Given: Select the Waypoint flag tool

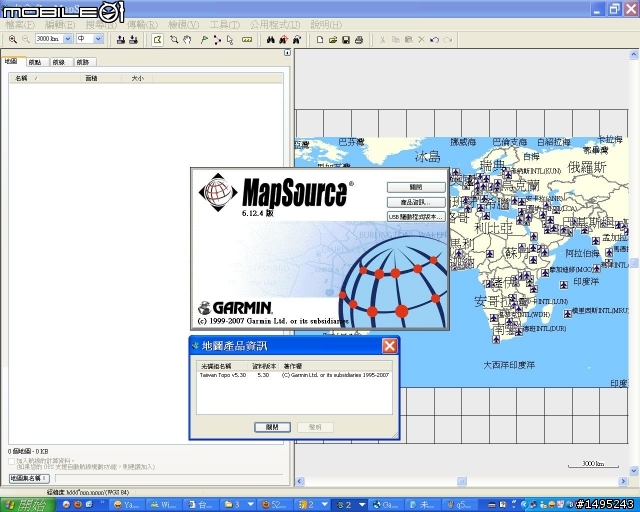Looking at the screenshot, I should coord(204,39).
